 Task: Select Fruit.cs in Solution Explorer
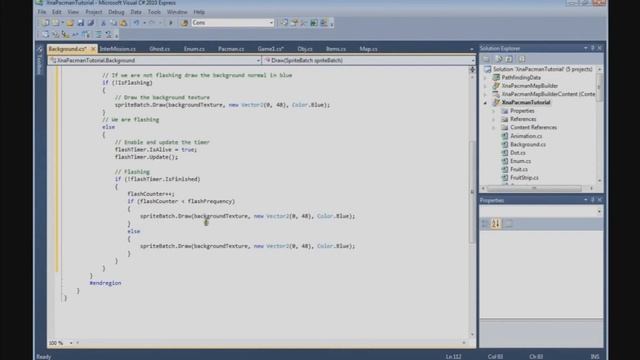tap(519, 169)
